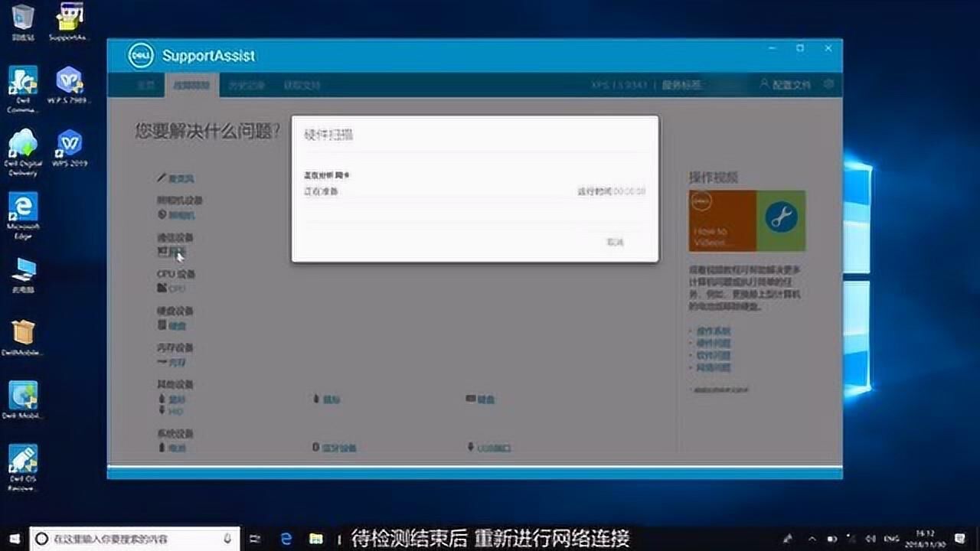The image size is (980, 551).
Task: Switch to the third SupportAssist tab
Action: tap(247, 85)
